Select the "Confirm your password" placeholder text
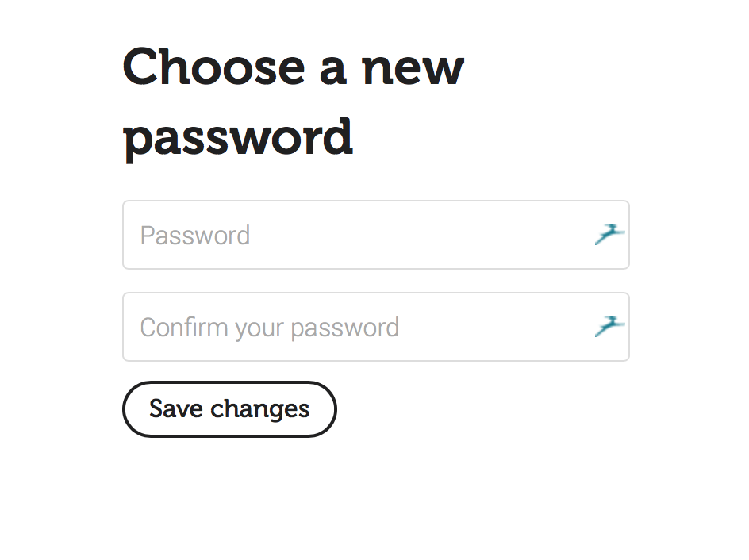 pos(270,328)
